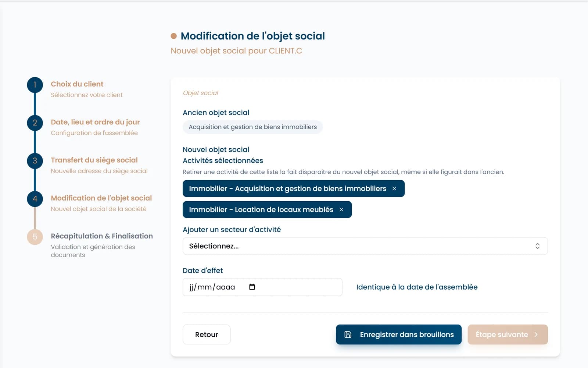
Task: Focus the Date d'effet date field
Action: point(262,287)
